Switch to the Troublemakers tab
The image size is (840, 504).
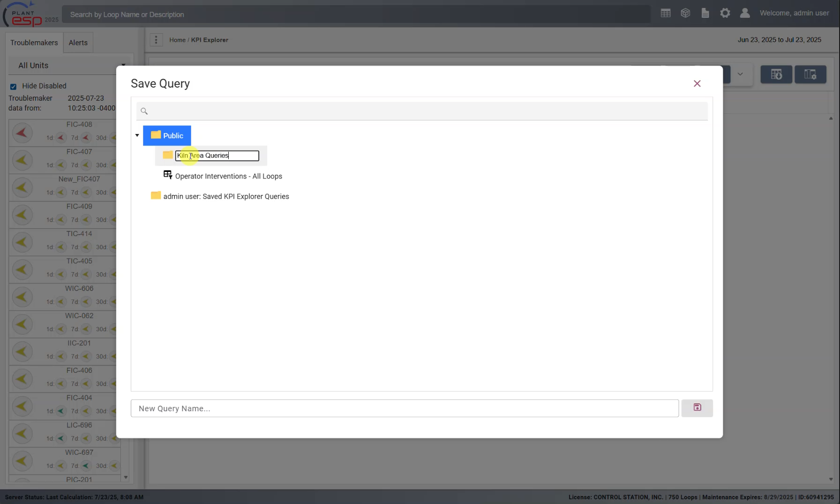pos(34,43)
